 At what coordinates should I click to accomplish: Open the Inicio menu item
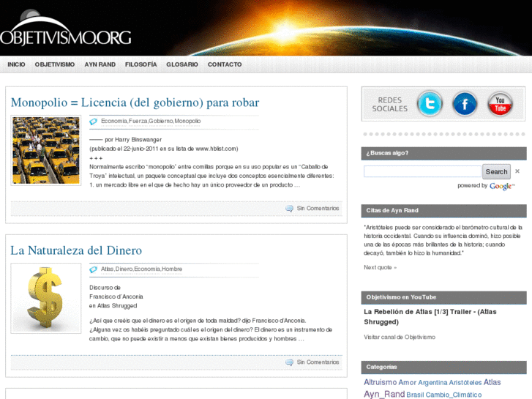point(16,64)
